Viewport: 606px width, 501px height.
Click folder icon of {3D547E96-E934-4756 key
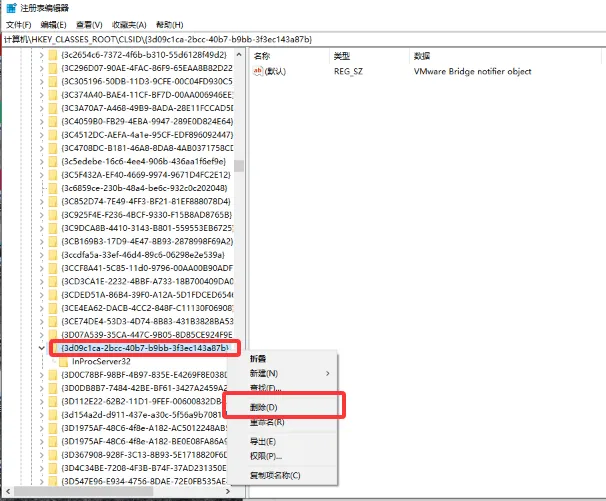point(53,480)
